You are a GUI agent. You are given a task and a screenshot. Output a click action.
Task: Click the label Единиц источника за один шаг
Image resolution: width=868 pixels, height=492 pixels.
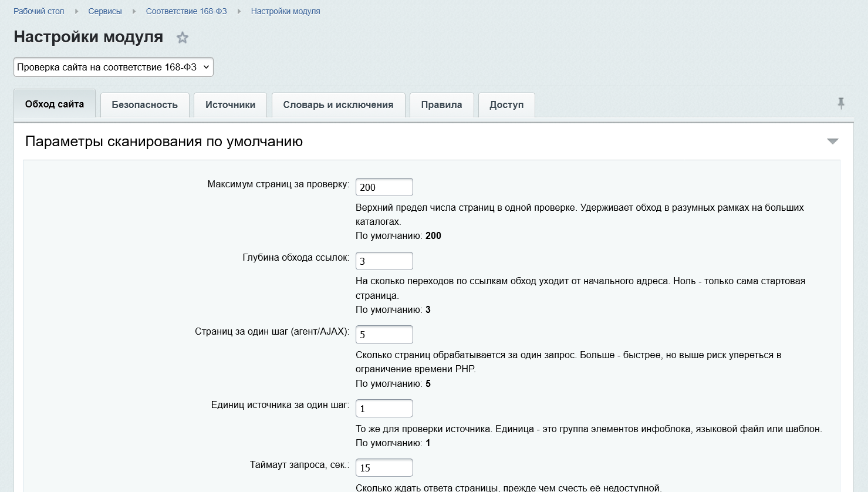click(280, 405)
